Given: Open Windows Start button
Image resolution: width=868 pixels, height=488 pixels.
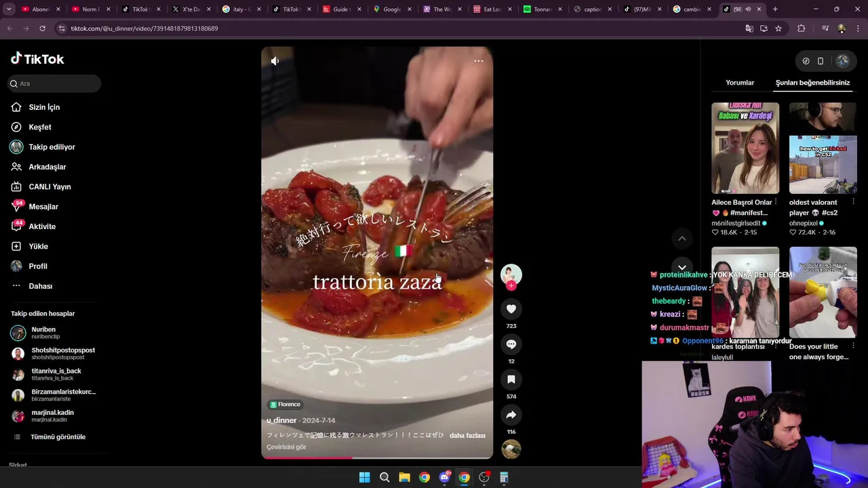Looking at the screenshot, I should (364, 477).
